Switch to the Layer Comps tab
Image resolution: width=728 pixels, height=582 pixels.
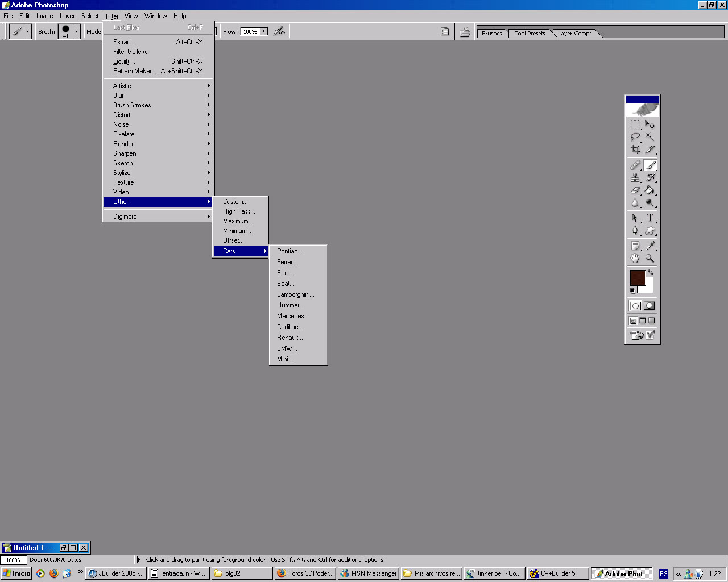pos(574,34)
